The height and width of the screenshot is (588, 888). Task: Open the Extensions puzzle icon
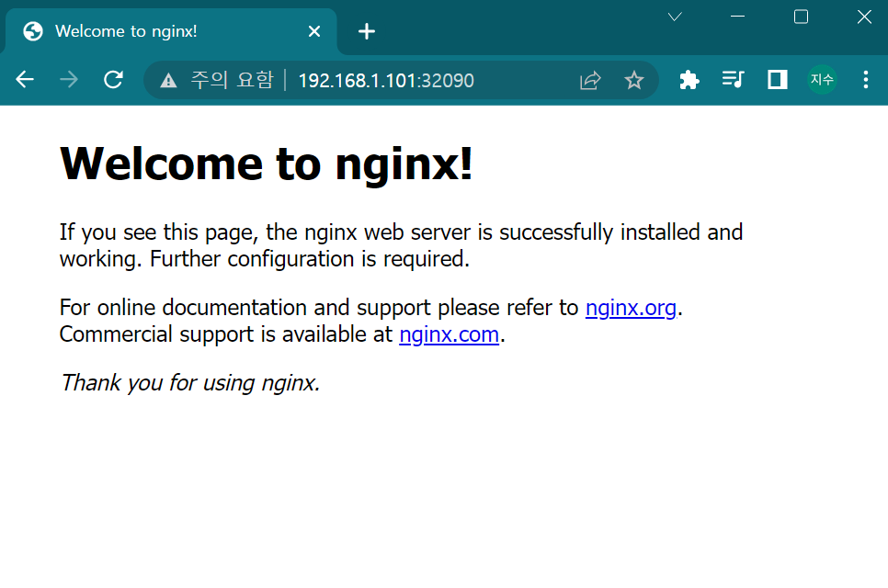pos(689,80)
